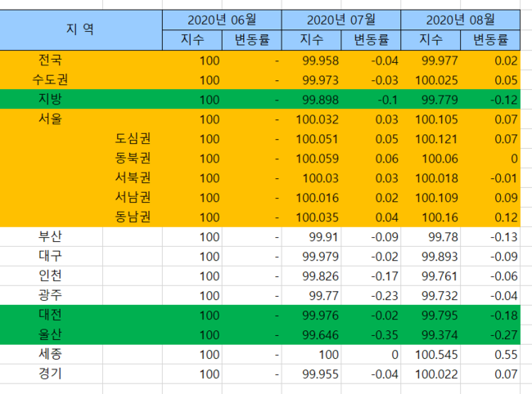Select the 수도권 region cell
This screenshot has height=394, width=532.
(50, 79)
